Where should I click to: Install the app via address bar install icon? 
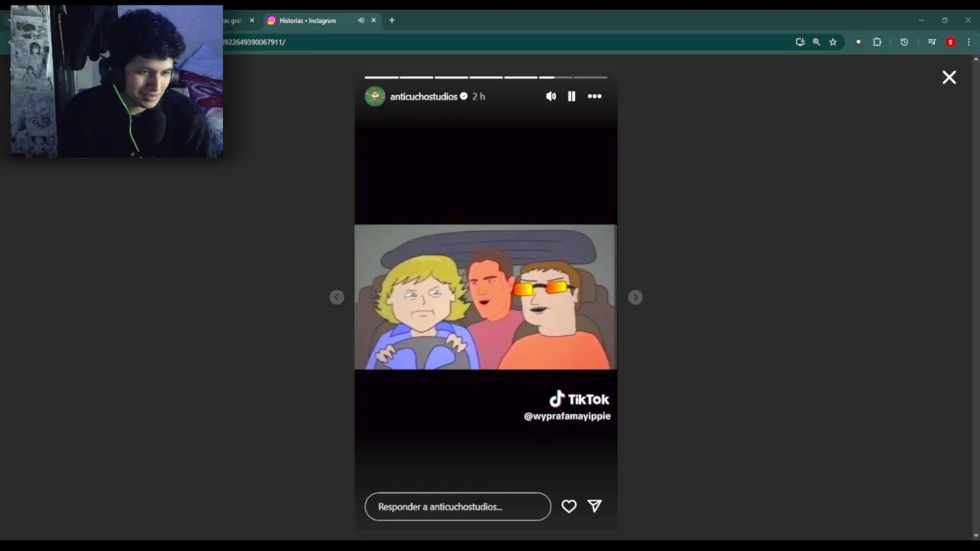(800, 42)
